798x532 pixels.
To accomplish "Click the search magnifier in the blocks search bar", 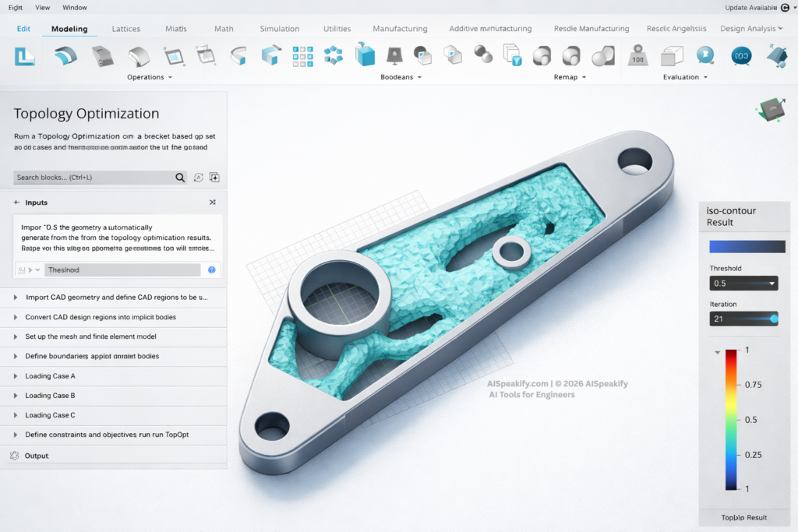I will [180, 178].
